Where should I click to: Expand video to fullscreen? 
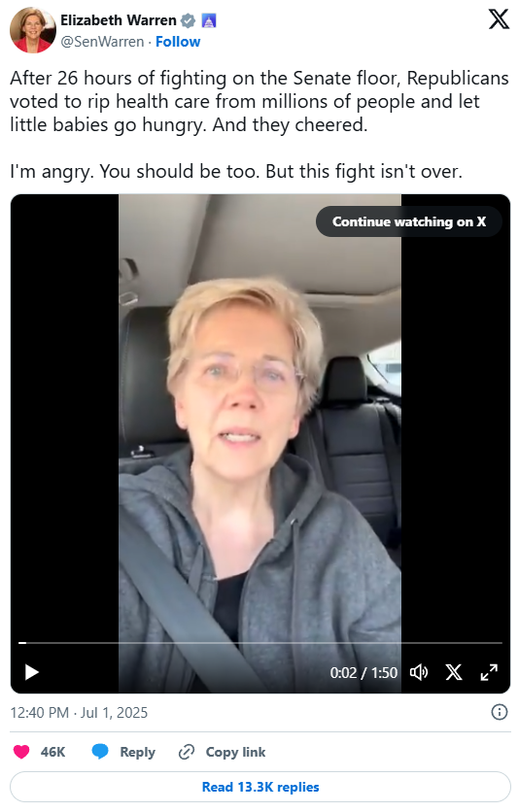pyautogui.click(x=489, y=672)
